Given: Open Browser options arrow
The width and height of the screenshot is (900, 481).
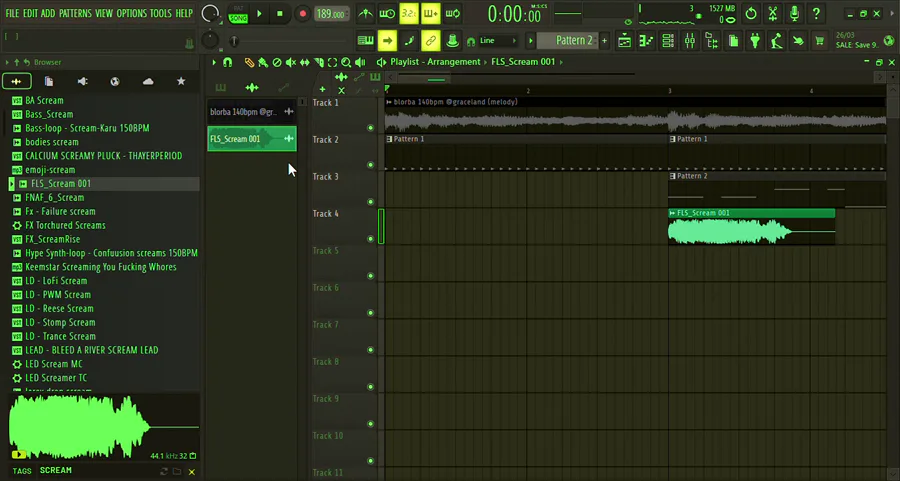Looking at the screenshot, I should (x=7, y=63).
